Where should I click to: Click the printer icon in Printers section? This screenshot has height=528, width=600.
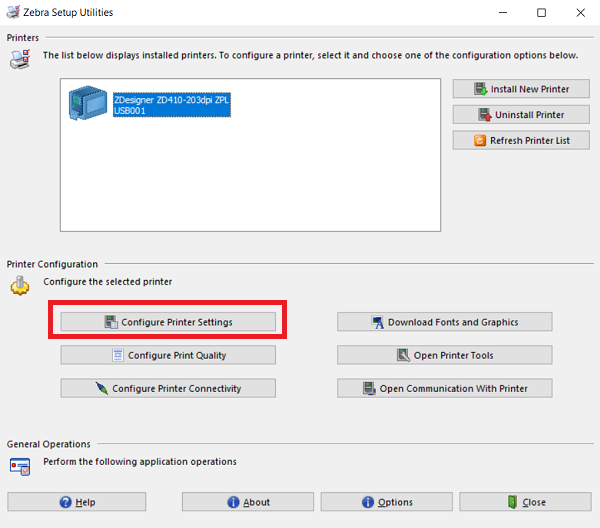tap(19, 59)
